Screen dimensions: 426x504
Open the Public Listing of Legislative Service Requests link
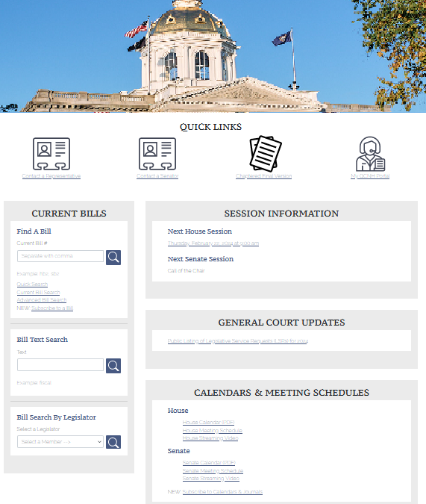click(x=238, y=341)
